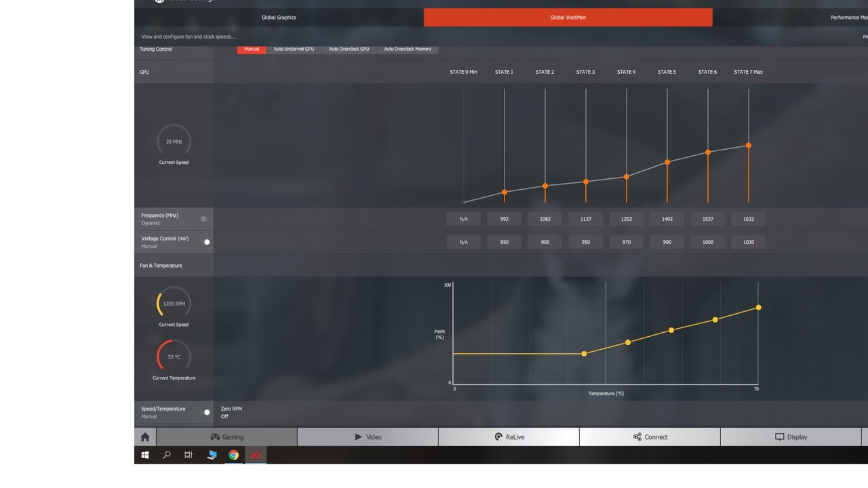Choose Auto Overclock GPU
The image size is (868, 488).
[349, 49]
